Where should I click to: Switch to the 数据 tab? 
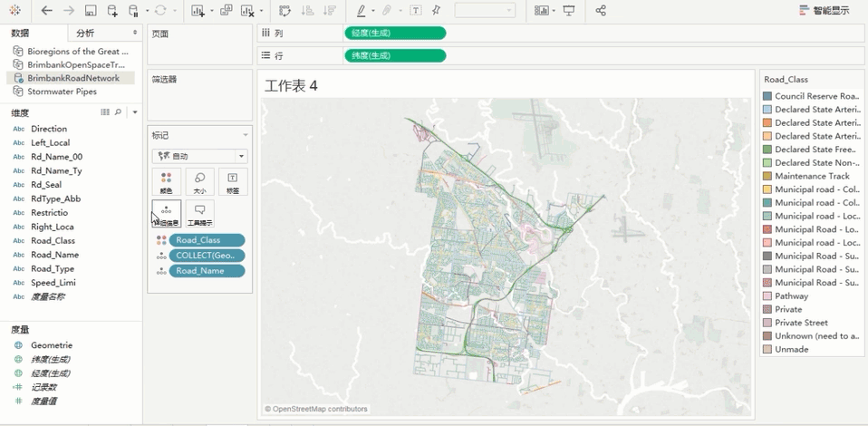[x=20, y=33]
